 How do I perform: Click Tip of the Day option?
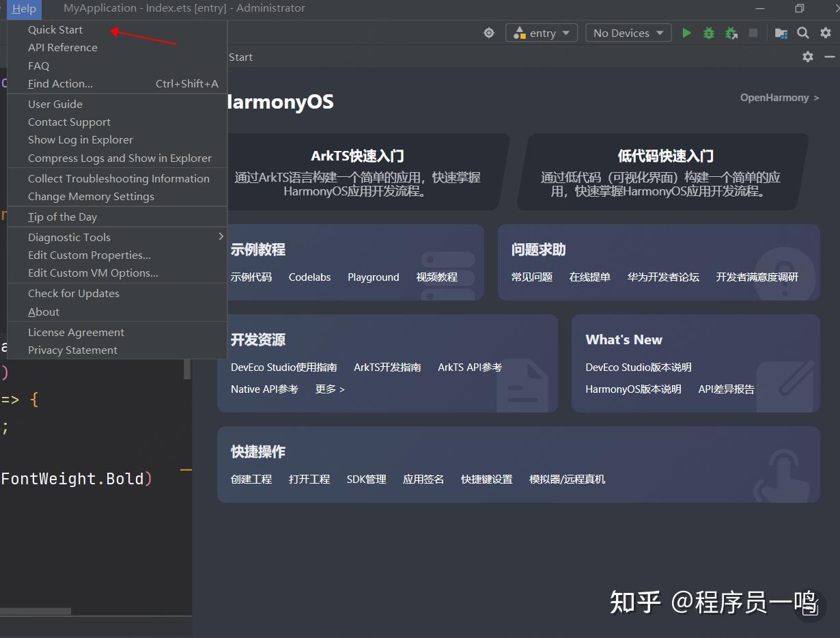click(x=62, y=217)
